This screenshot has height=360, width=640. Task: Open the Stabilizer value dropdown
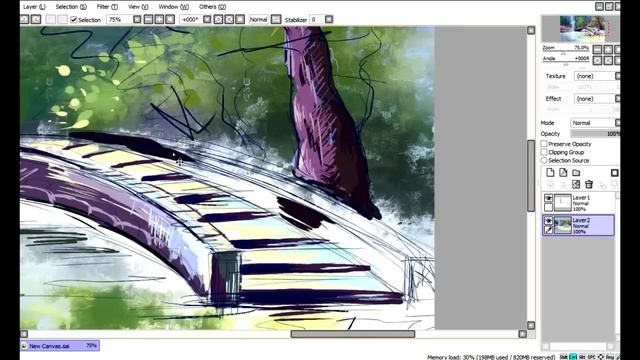[329, 19]
